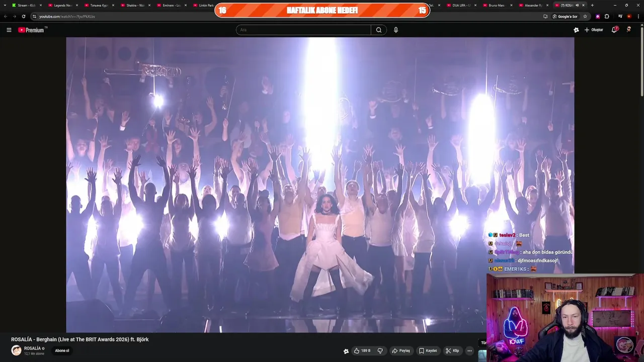Click the Paylaş share button
Screen dimensions: 644x362
401,351
